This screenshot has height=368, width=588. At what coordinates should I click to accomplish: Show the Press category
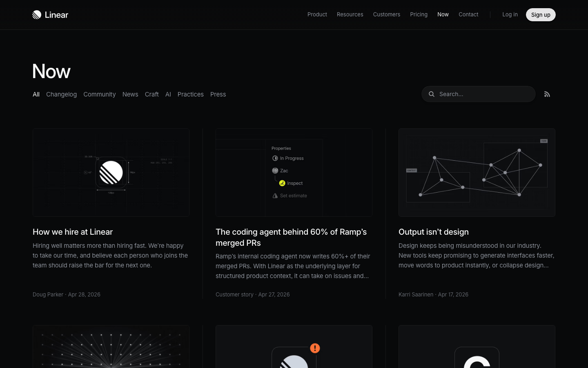click(x=218, y=94)
